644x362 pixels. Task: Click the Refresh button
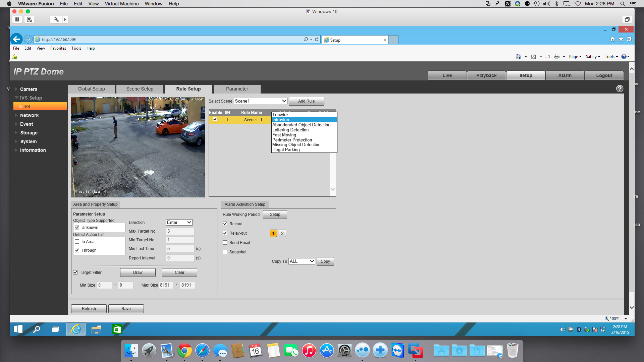coord(89,308)
